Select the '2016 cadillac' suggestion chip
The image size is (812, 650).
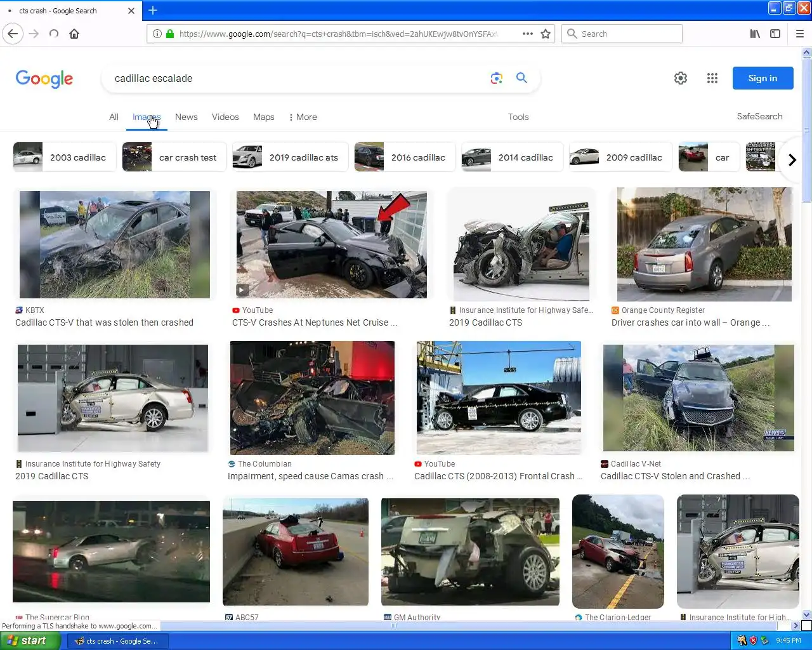pyautogui.click(x=405, y=157)
